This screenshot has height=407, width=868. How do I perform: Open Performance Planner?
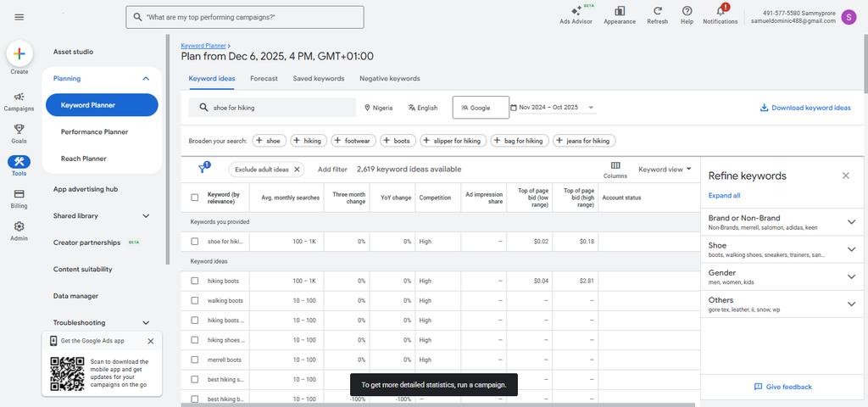(95, 131)
